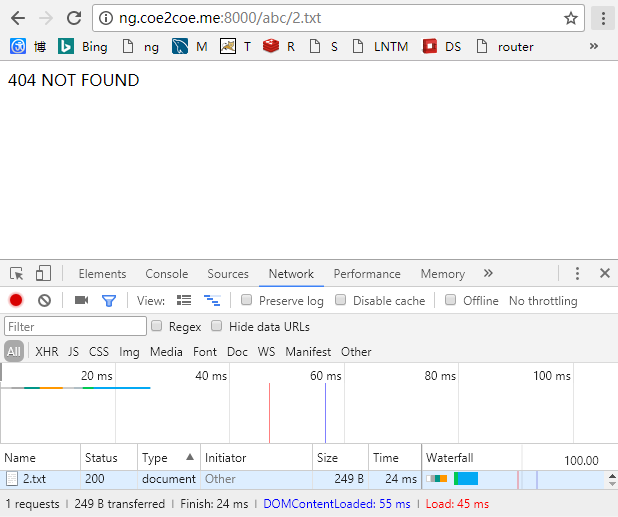
Task: Click the browser back arrow
Action: tap(18, 18)
